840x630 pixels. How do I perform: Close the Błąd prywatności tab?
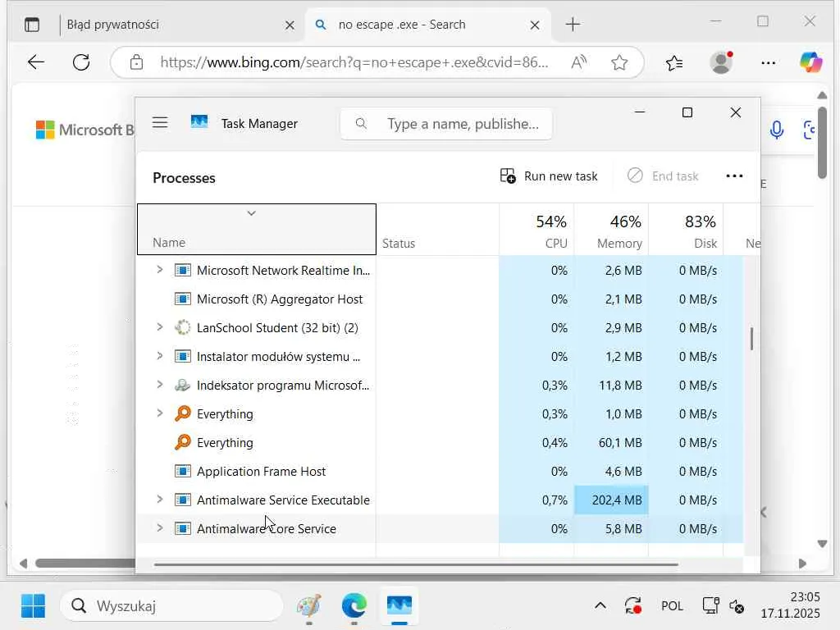coord(290,25)
